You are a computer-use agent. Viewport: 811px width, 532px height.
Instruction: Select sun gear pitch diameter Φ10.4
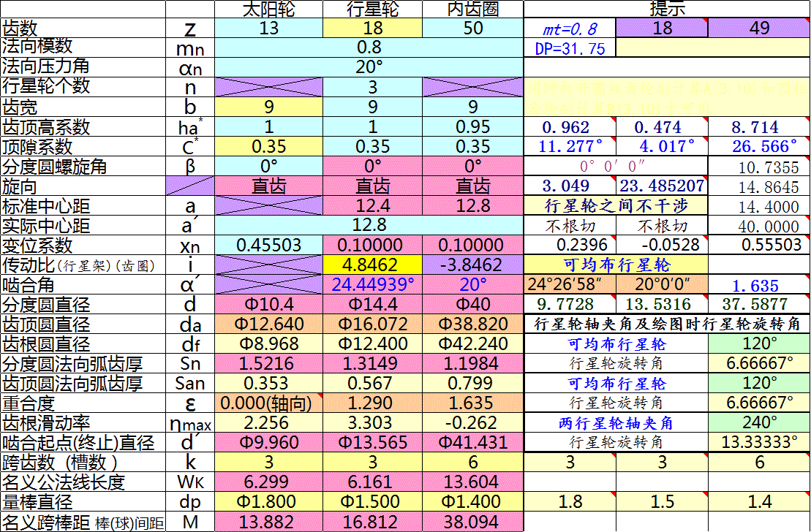pos(268,304)
